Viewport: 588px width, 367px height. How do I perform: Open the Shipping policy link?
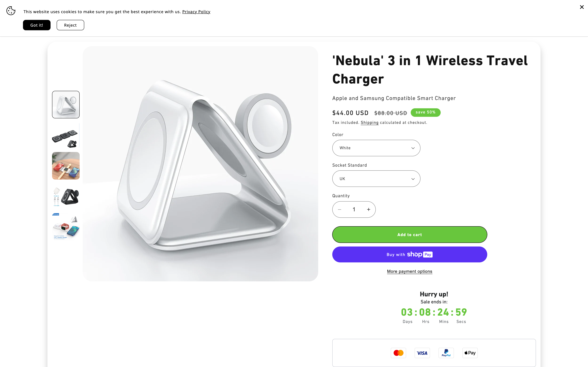[x=369, y=123]
